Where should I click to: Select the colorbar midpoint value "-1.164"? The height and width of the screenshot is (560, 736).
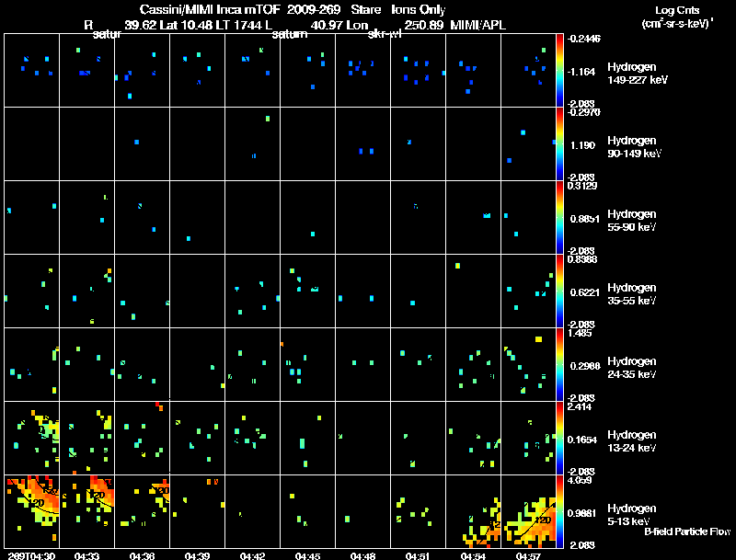pyautogui.click(x=582, y=72)
